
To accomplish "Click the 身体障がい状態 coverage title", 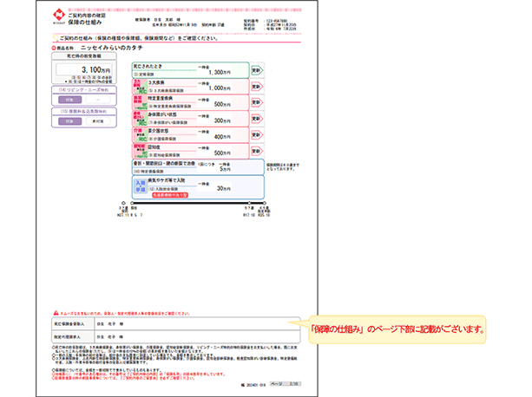I will click(162, 114).
